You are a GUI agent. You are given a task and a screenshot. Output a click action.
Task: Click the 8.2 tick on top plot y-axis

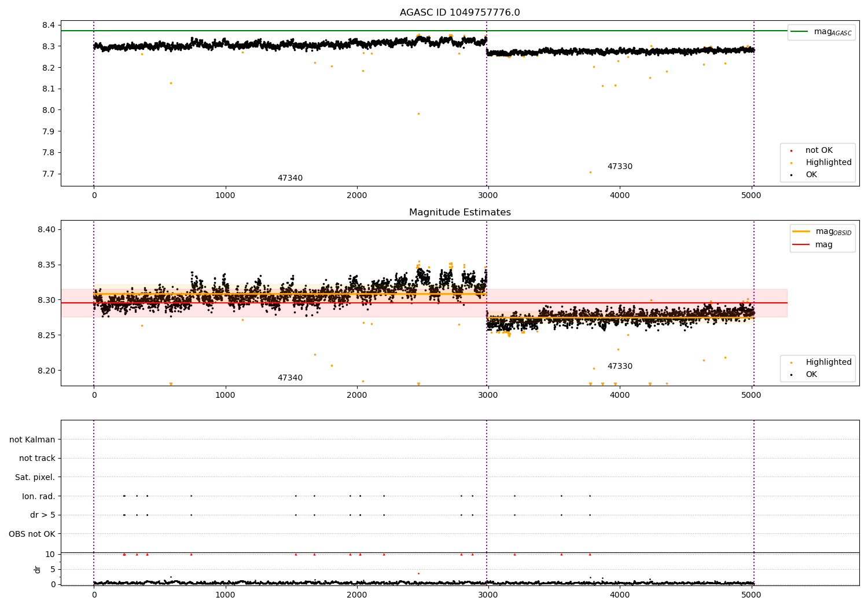(49, 68)
